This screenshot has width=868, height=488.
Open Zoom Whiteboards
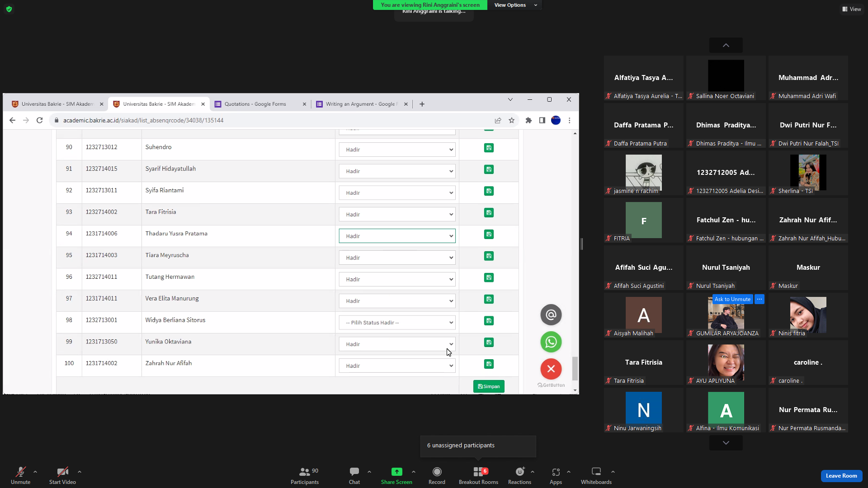[x=596, y=475]
